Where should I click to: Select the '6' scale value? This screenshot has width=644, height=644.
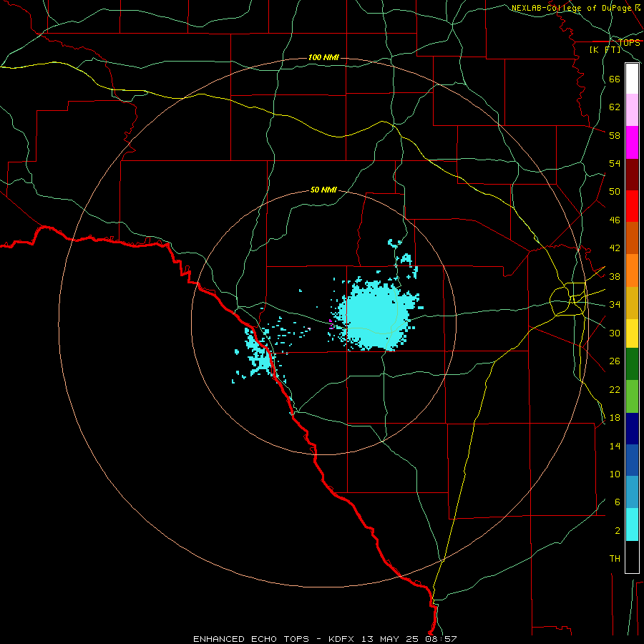click(618, 502)
